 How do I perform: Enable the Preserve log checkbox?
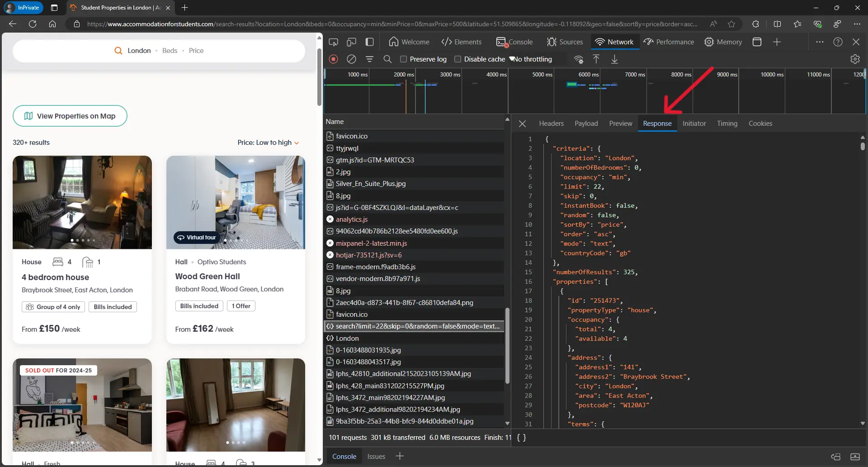click(x=404, y=59)
